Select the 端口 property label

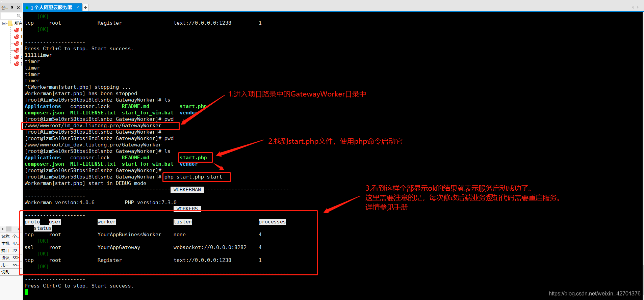click(x=5, y=250)
